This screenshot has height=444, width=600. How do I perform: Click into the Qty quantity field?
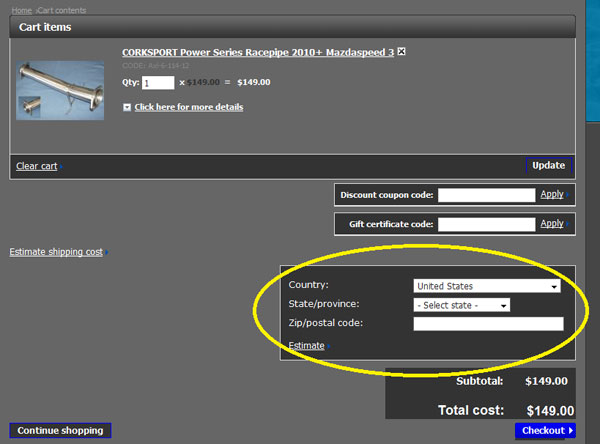point(158,83)
